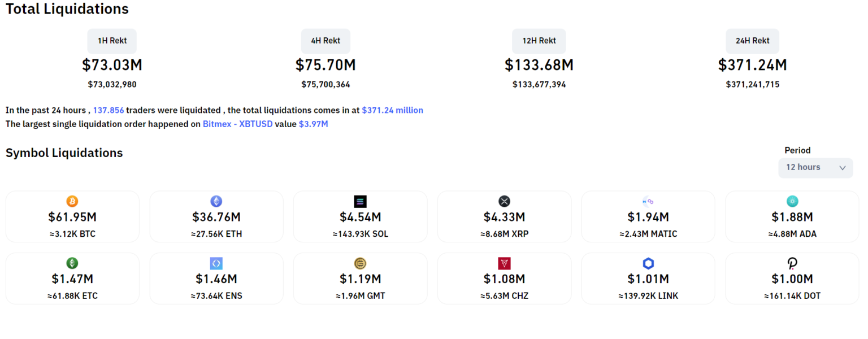Expand the Period dropdown chevron arrow

tap(843, 168)
